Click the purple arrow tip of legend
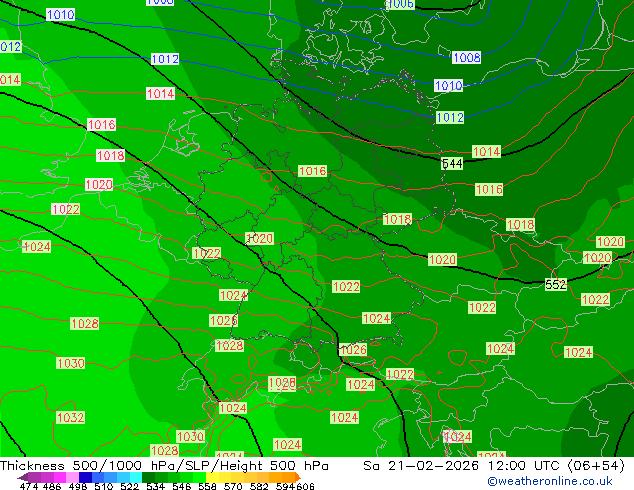 click(22, 477)
